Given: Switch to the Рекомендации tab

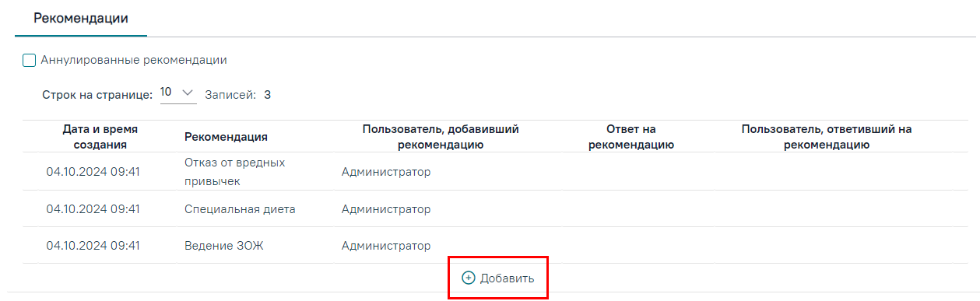Looking at the screenshot, I should [81, 17].
